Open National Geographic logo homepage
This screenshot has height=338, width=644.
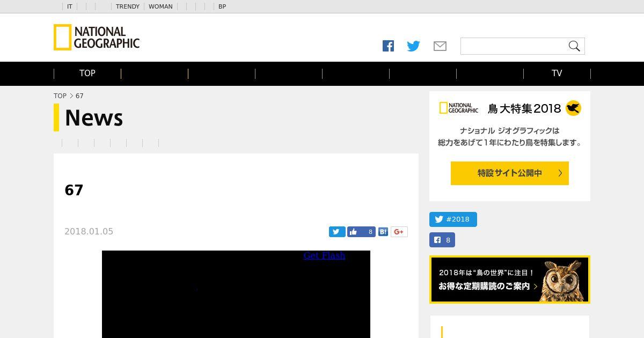97,38
